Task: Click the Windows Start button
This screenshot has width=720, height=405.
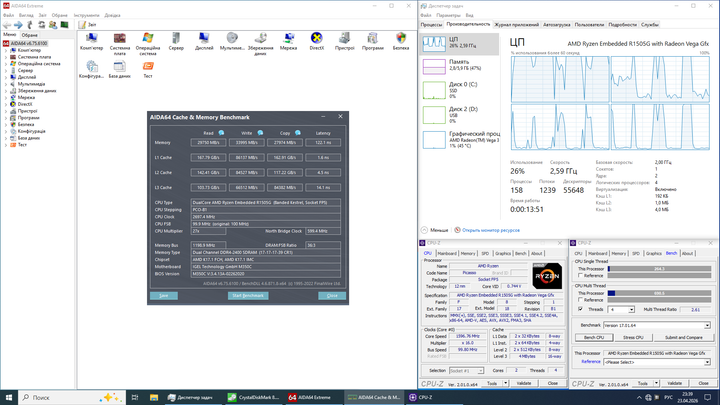Action: [x=9, y=397]
